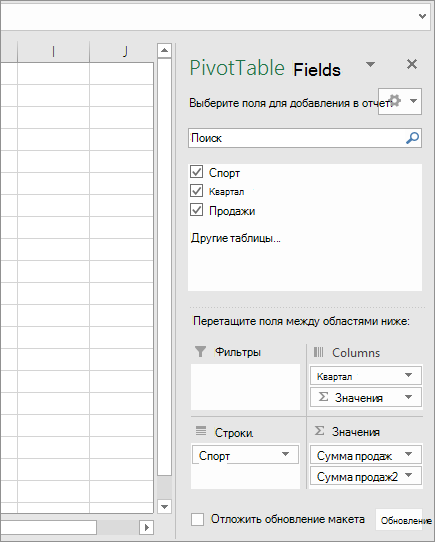The width and height of the screenshot is (435, 542).
Task: Click horizontal scrollbar right arrow
Action: click(147, 527)
